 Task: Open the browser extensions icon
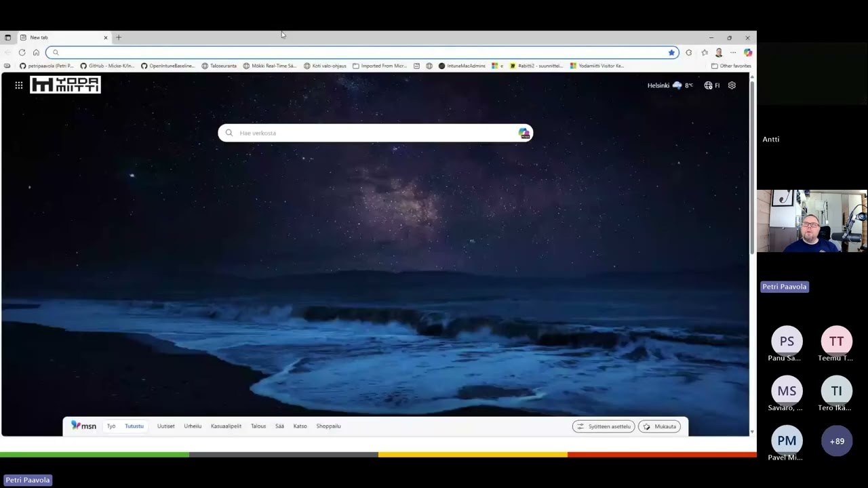point(689,52)
